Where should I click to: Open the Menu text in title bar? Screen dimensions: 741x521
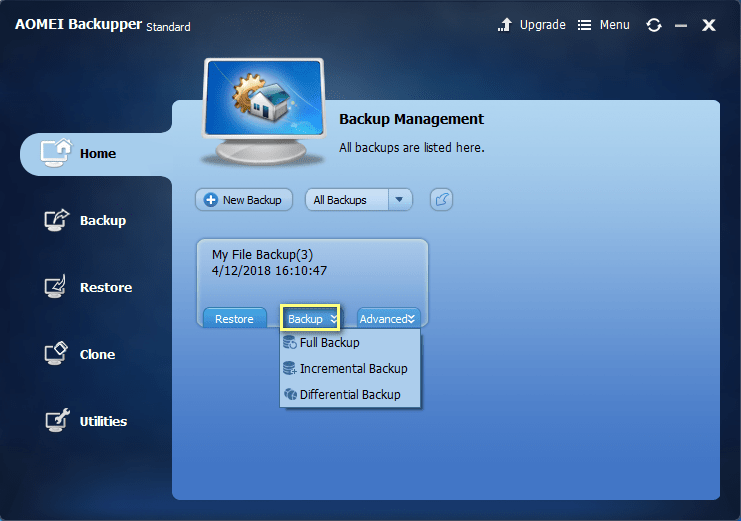point(614,25)
